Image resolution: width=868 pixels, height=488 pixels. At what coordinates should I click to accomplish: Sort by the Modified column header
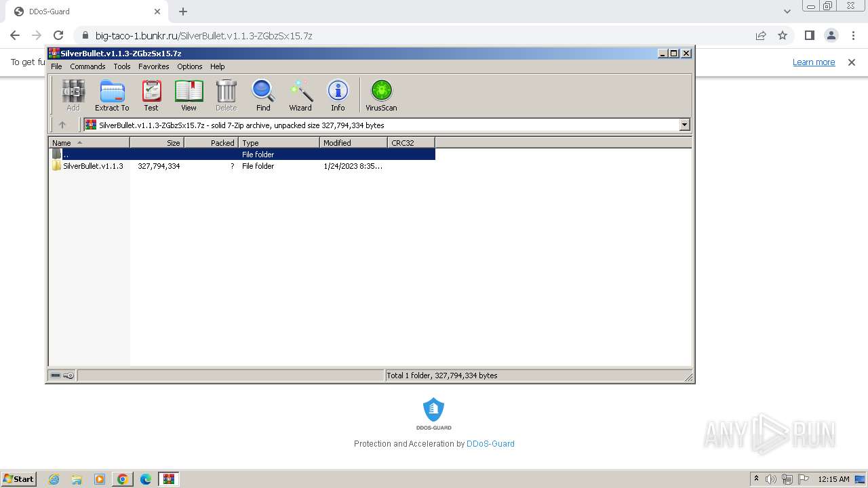(354, 142)
